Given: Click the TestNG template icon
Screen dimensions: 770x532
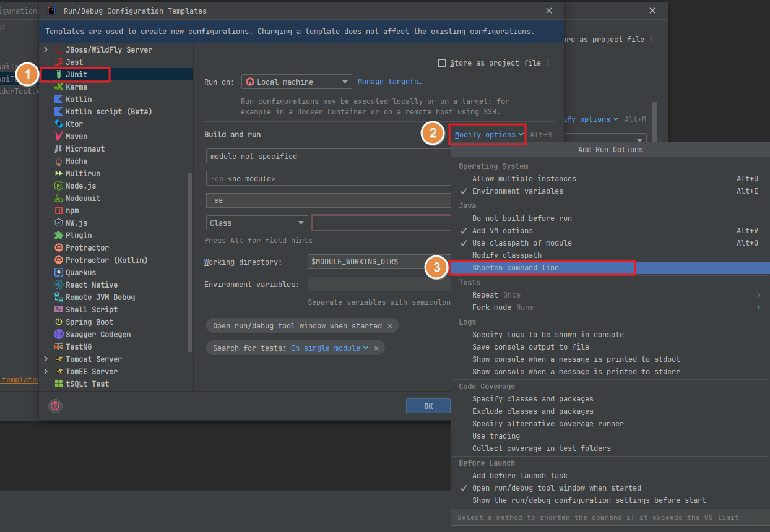Looking at the screenshot, I should coord(58,346).
